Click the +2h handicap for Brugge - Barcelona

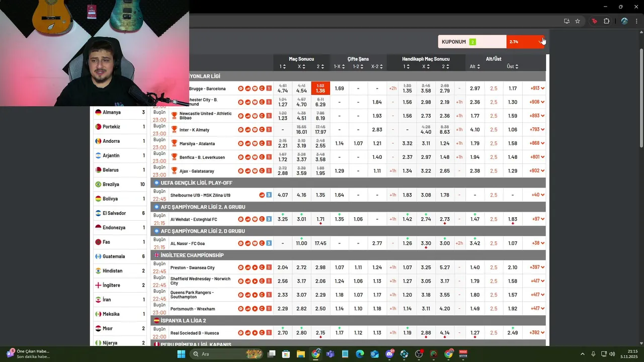pos(393,88)
